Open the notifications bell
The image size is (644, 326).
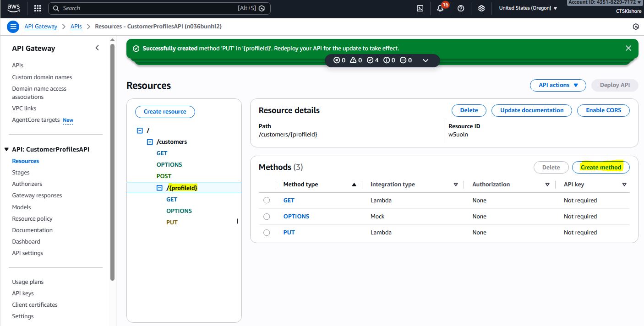(440, 8)
